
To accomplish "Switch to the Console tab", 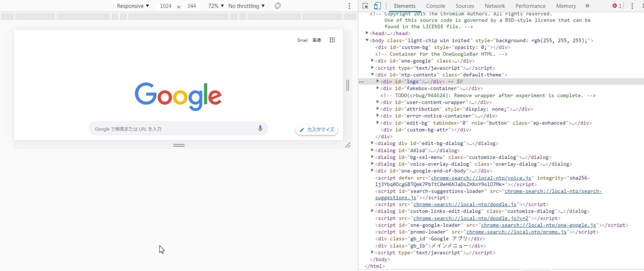I will pos(435,6).
